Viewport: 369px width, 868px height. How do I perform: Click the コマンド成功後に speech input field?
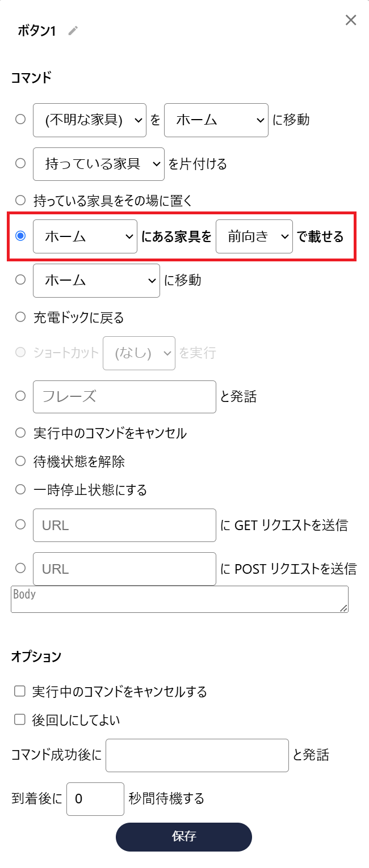tap(197, 755)
